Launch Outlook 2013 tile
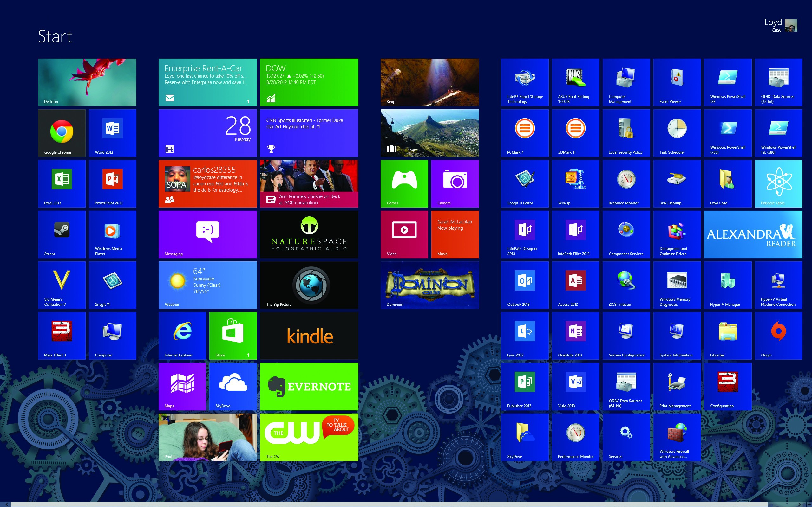 point(525,285)
